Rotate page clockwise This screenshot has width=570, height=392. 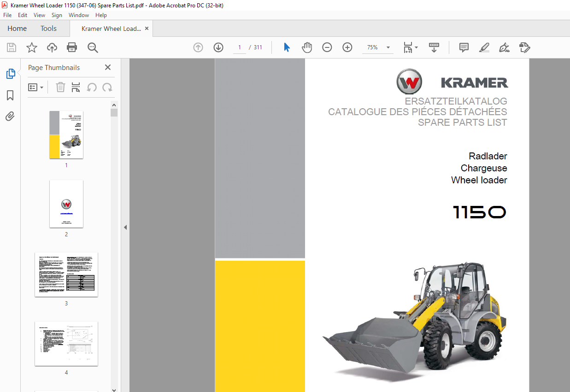tap(107, 87)
